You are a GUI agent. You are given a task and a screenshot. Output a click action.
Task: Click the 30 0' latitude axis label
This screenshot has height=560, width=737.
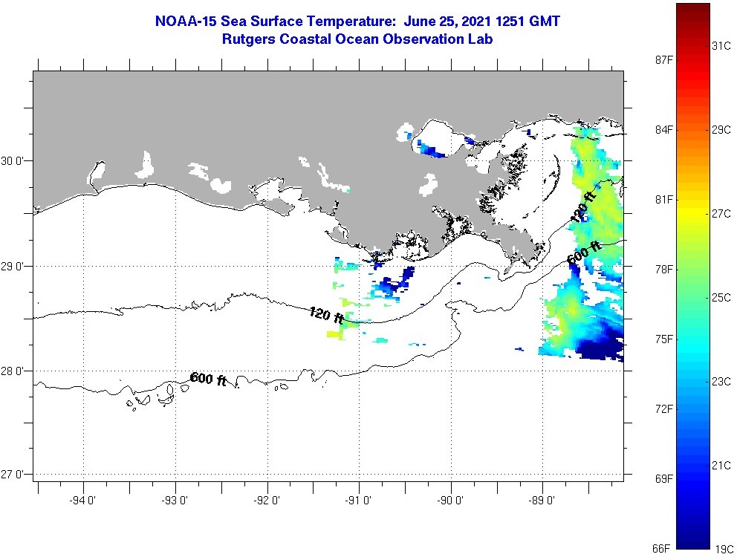click(x=13, y=160)
